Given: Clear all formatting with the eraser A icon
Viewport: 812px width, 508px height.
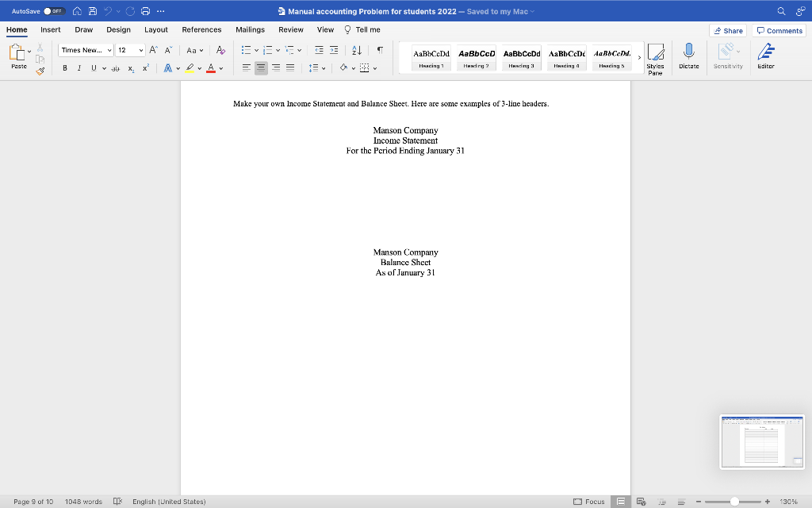Looking at the screenshot, I should [220, 50].
